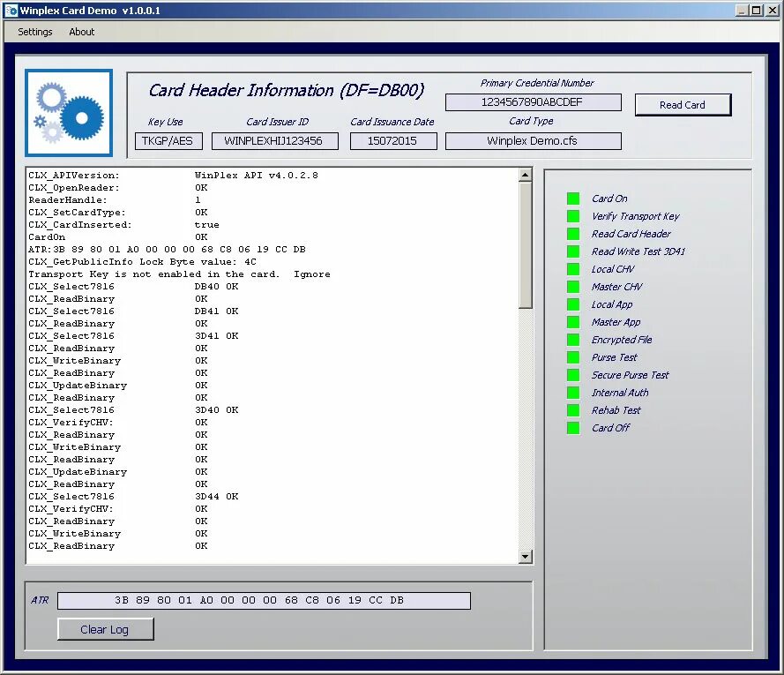Click the 'Local App' label
This screenshot has width=784, height=675.
click(x=612, y=304)
